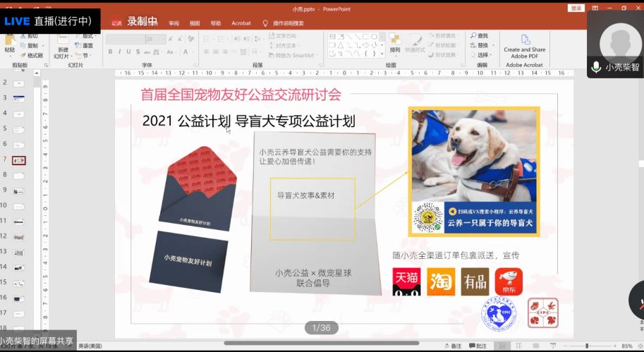The width and height of the screenshot is (644, 352).
Task: Decrease font size with the smaller A
Action: coord(180,39)
